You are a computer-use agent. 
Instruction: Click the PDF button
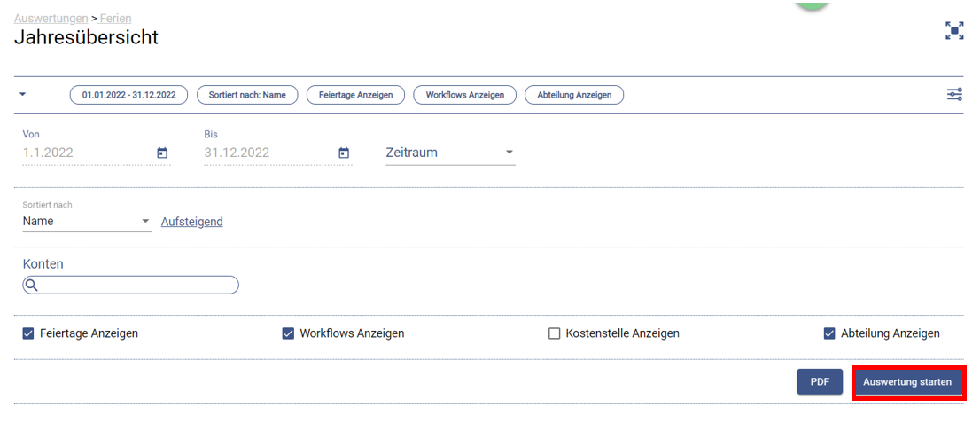(x=820, y=381)
